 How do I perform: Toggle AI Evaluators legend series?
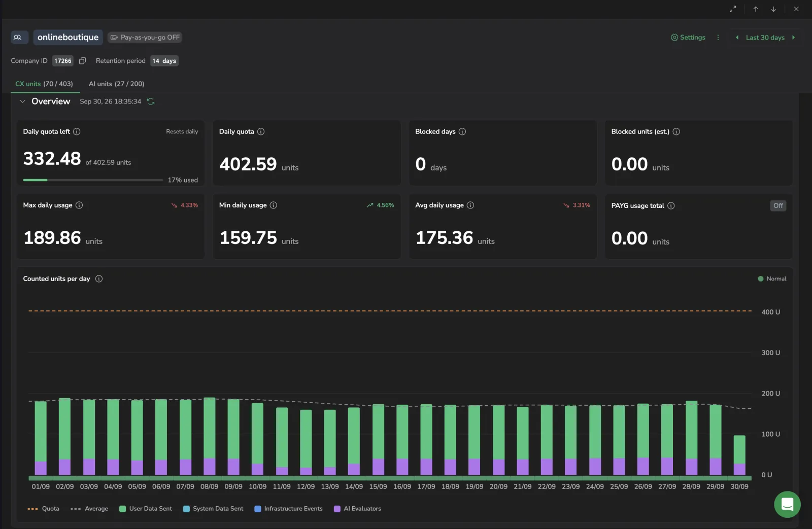357,509
